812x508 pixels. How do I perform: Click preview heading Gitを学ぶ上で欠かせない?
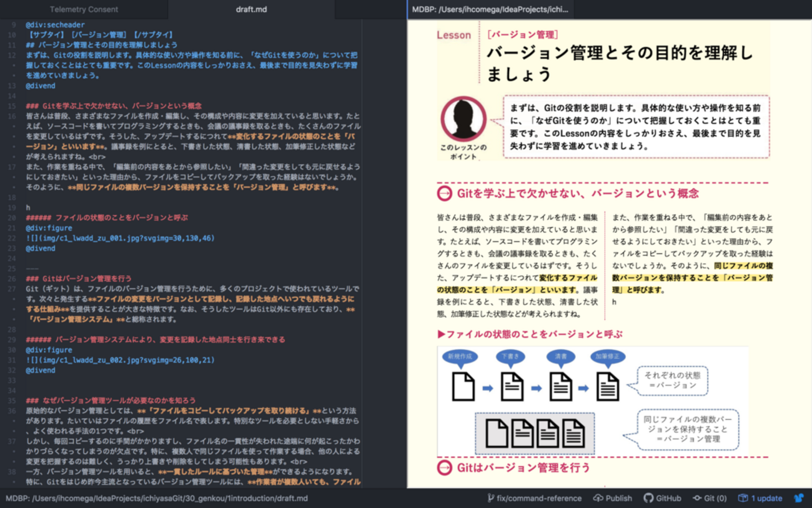pos(578,194)
